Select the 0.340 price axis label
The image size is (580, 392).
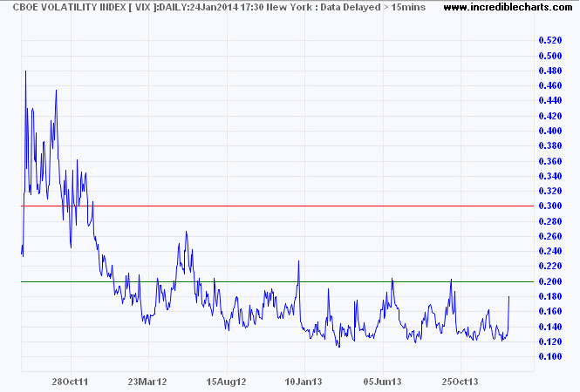550,176
